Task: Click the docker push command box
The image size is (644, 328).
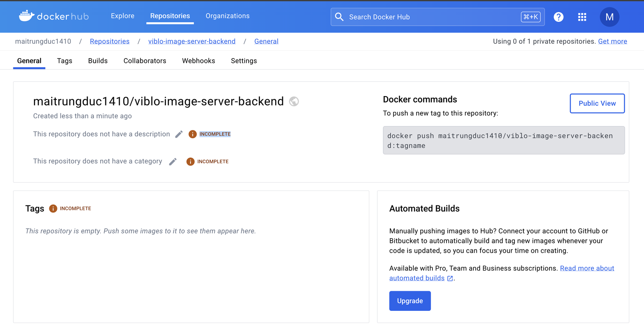Action: click(503, 141)
